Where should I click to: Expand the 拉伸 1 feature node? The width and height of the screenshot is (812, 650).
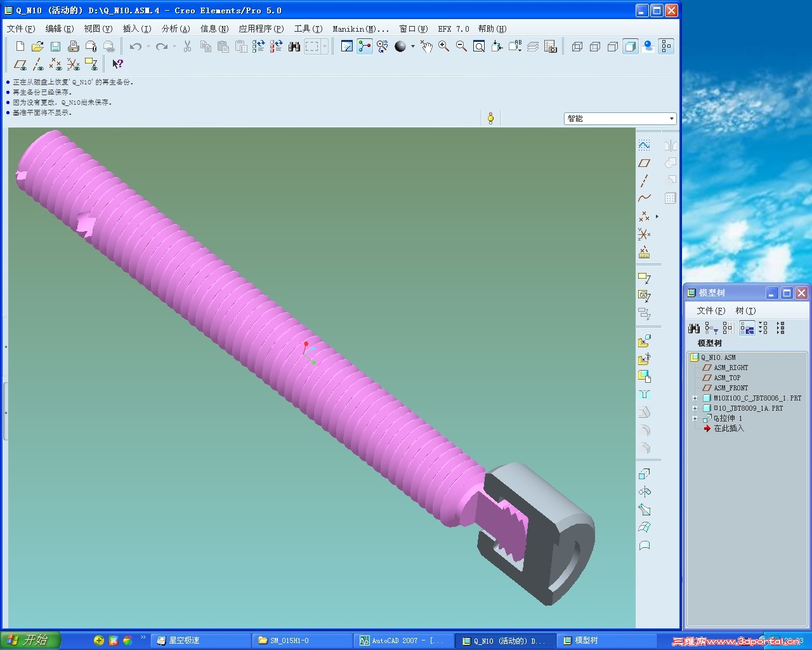tap(695, 419)
